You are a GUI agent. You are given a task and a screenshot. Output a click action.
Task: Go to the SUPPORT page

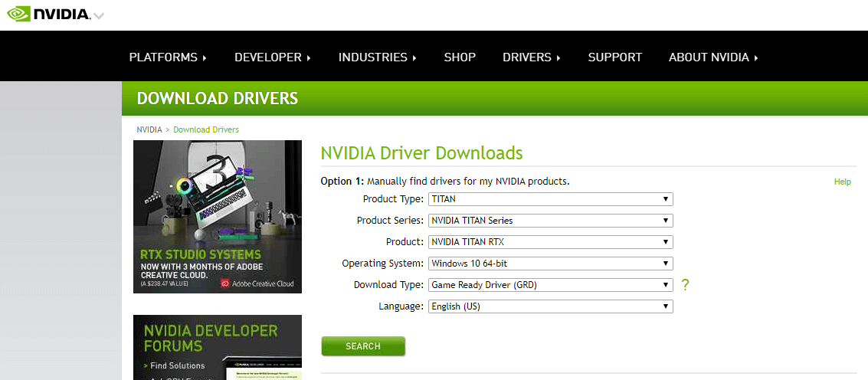(x=614, y=57)
